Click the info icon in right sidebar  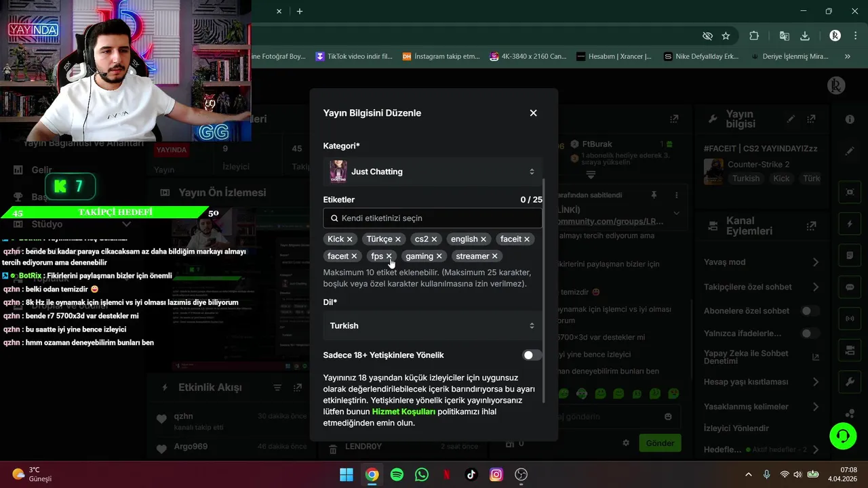point(850,119)
